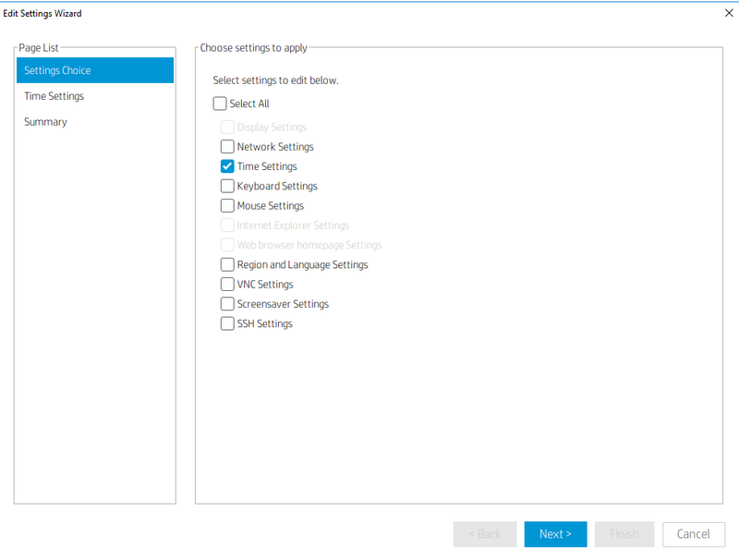The image size is (739, 560).
Task: Open Settings Choice in Page List
Action: tap(94, 70)
